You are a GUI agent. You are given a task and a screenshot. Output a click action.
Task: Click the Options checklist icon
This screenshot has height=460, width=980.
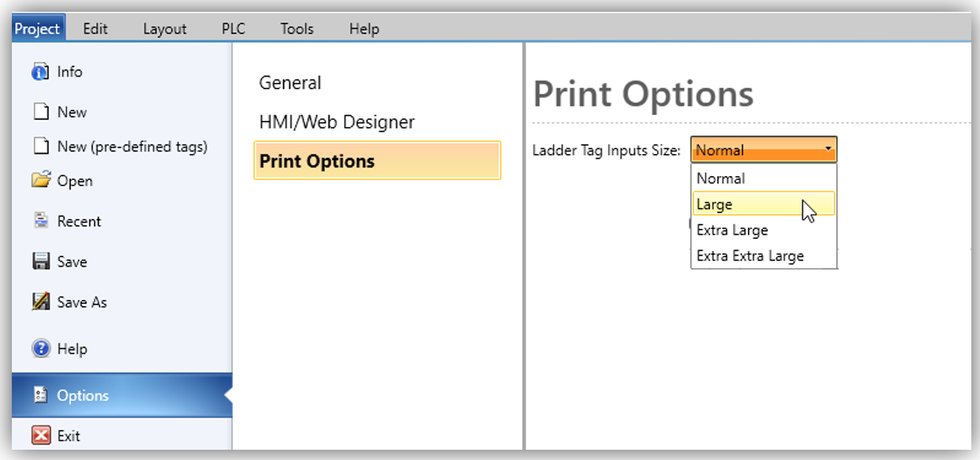click(41, 395)
